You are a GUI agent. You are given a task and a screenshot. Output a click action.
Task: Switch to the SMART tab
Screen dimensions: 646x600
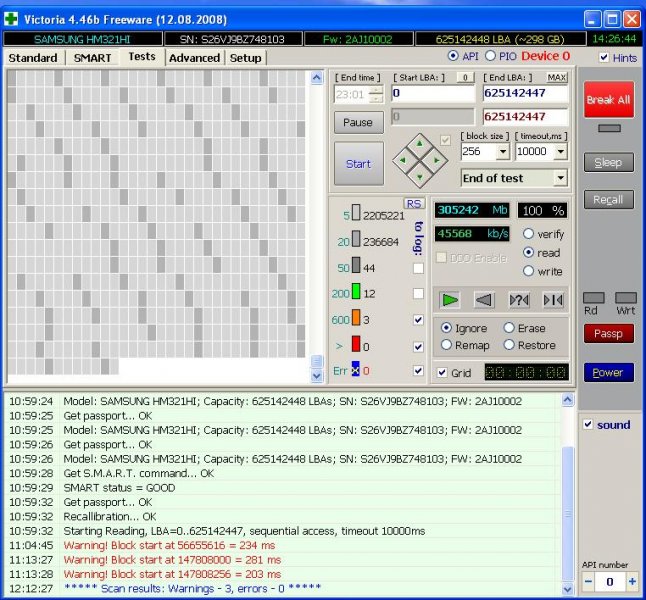92,58
